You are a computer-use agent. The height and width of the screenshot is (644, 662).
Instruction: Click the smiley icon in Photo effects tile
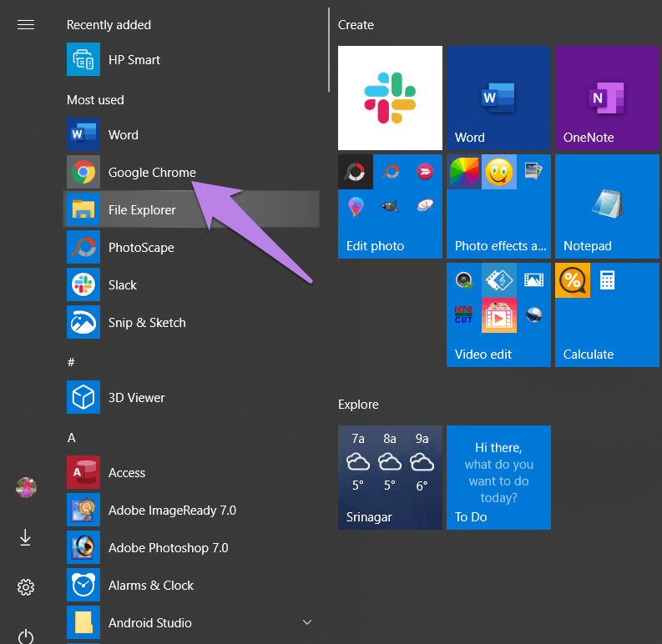click(499, 172)
